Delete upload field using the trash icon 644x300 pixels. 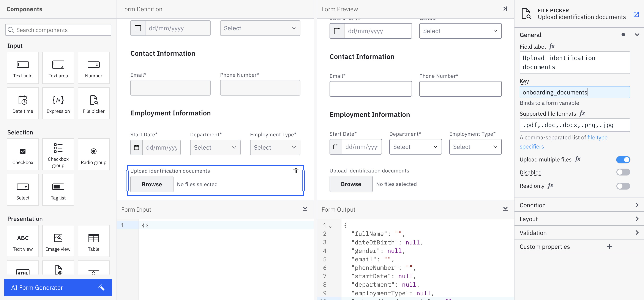[x=296, y=171]
